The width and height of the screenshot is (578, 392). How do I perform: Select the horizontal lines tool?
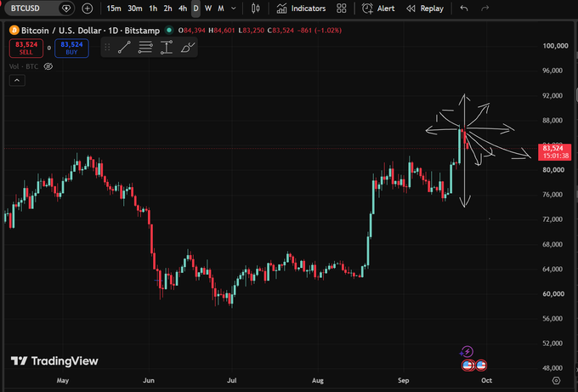(145, 48)
